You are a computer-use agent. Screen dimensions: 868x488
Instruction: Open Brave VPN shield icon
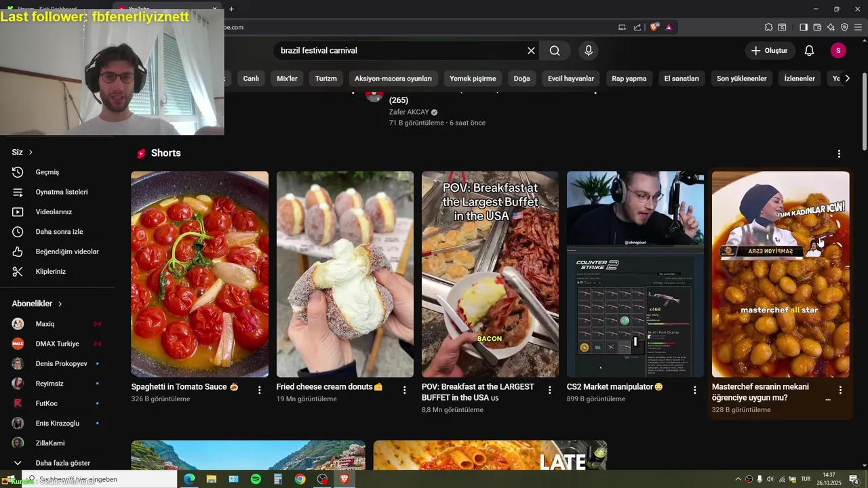pyautogui.click(x=844, y=27)
